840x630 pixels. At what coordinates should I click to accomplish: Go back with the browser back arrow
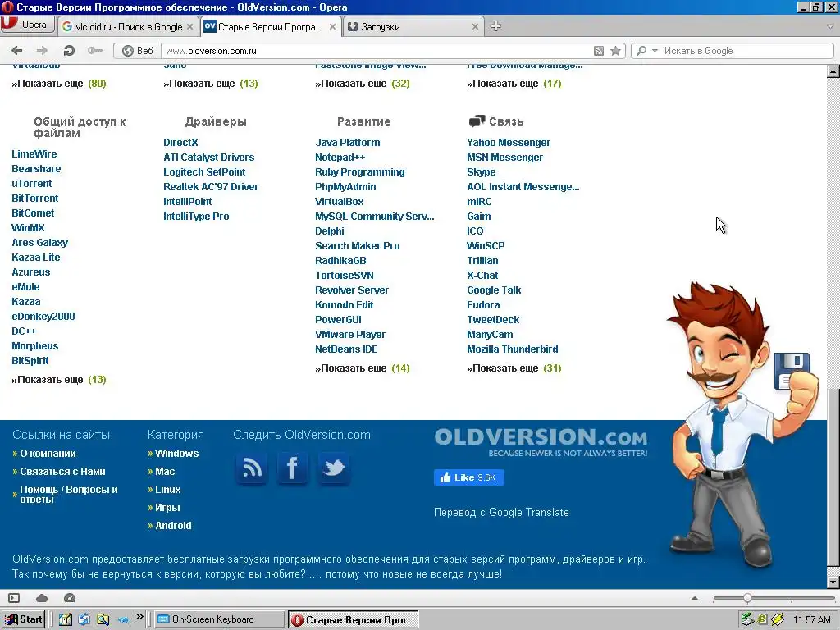(16, 51)
